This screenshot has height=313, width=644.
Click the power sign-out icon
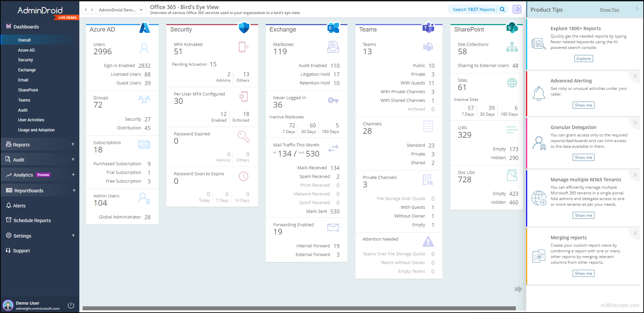(x=71, y=305)
